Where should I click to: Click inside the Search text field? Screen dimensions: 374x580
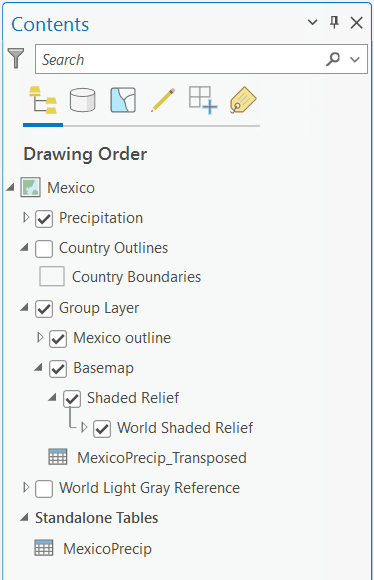click(x=180, y=59)
